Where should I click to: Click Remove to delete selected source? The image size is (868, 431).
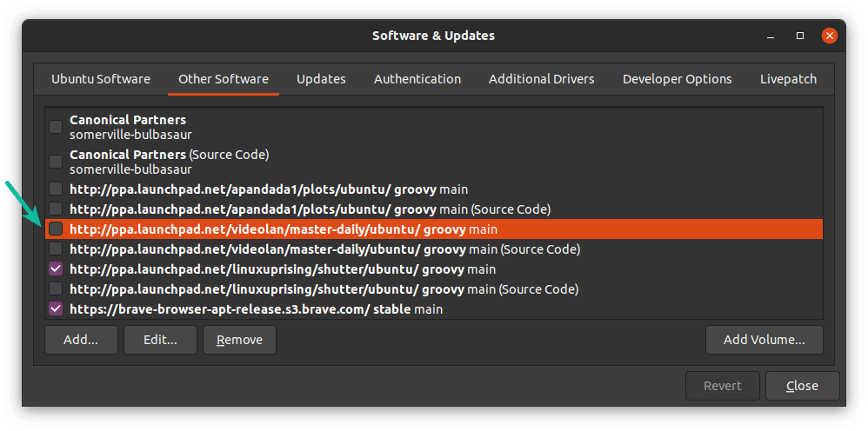(239, 340)
